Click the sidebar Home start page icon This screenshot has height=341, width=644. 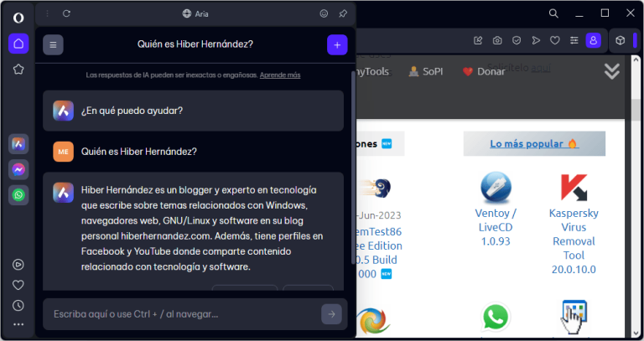[x=18, y=44]
